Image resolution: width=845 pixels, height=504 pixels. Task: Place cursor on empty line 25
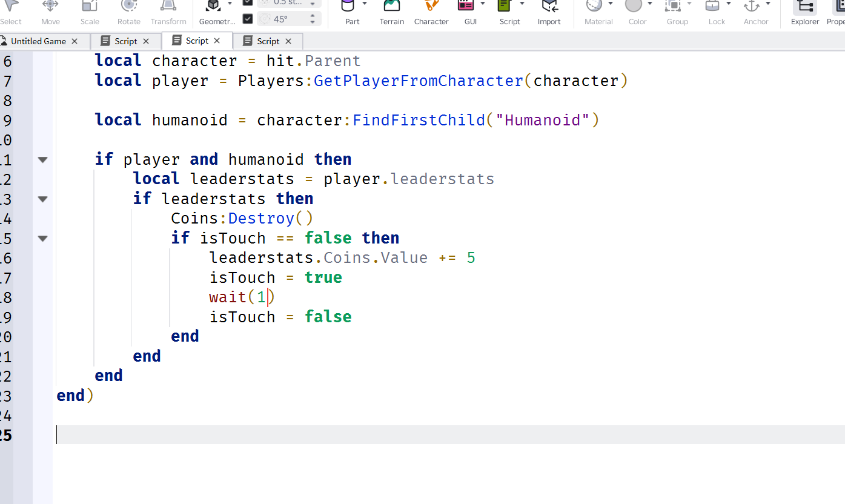pos(363,435)
